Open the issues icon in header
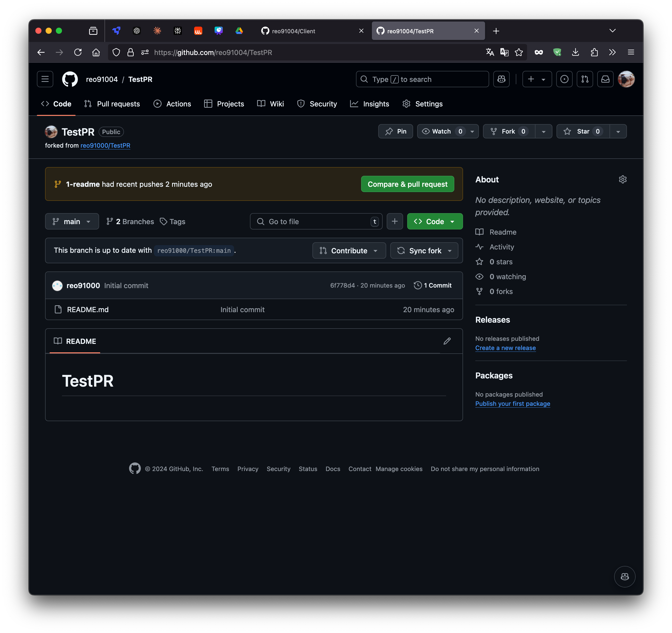This screenshot has height=633, width=672. point(564,79)
